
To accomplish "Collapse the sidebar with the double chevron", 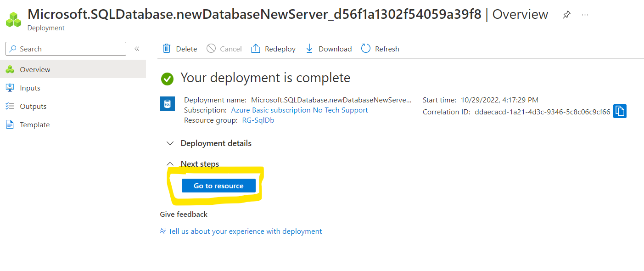I will coord(137,49).
